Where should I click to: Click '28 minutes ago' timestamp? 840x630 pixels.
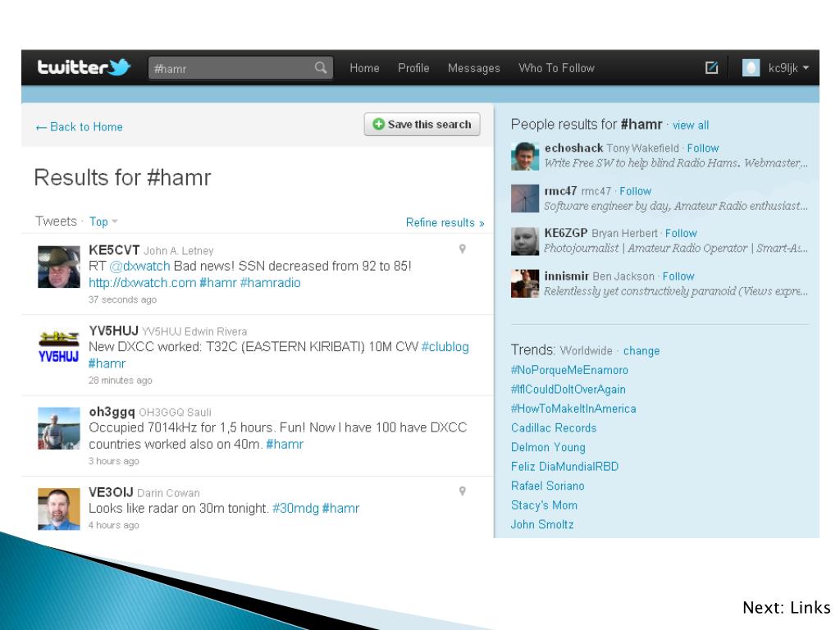click(121, 381)
